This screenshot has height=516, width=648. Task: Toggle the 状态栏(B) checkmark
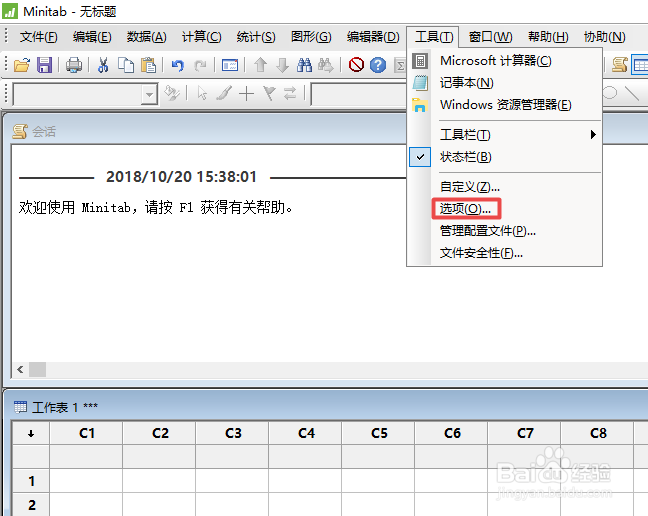coord(420,157)
